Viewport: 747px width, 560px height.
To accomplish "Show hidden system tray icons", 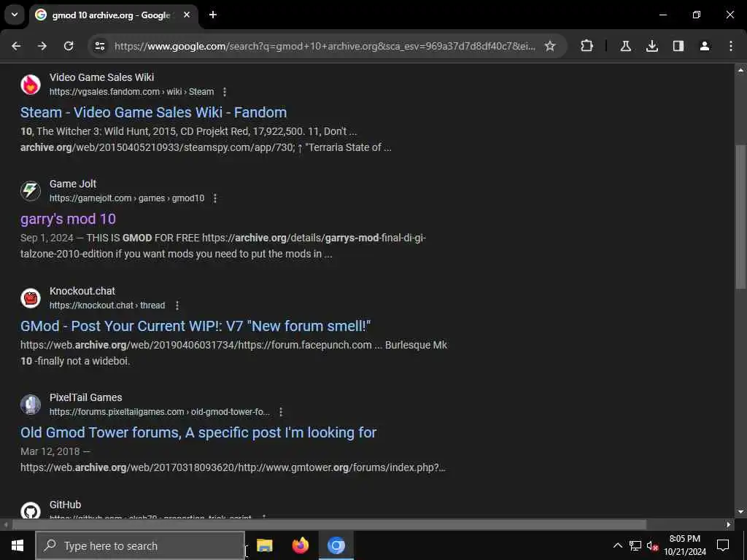I will click(x=617, y=545).
